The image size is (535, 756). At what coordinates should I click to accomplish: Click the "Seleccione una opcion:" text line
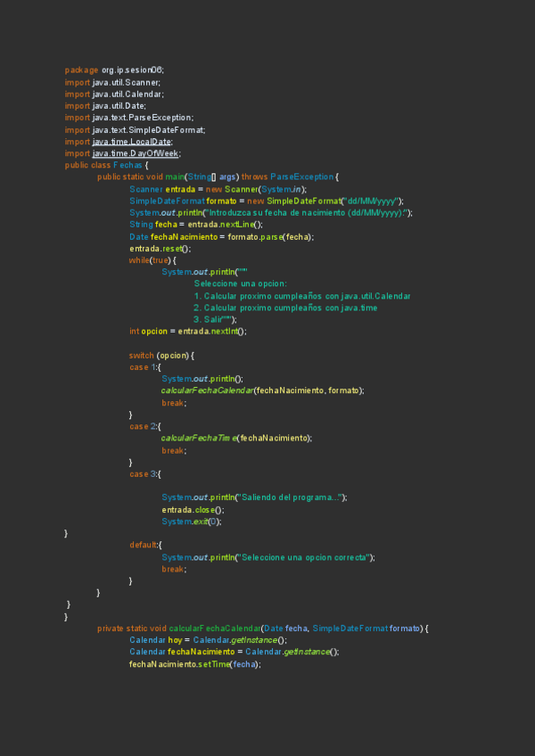pyautogui.click(x=240, y=283)
